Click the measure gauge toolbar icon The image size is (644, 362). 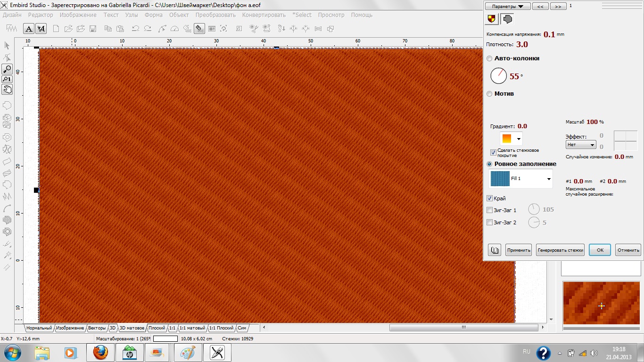(175, 29)
